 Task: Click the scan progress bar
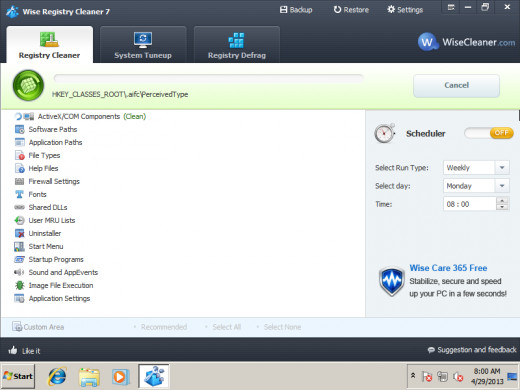(x=209, y=79)
